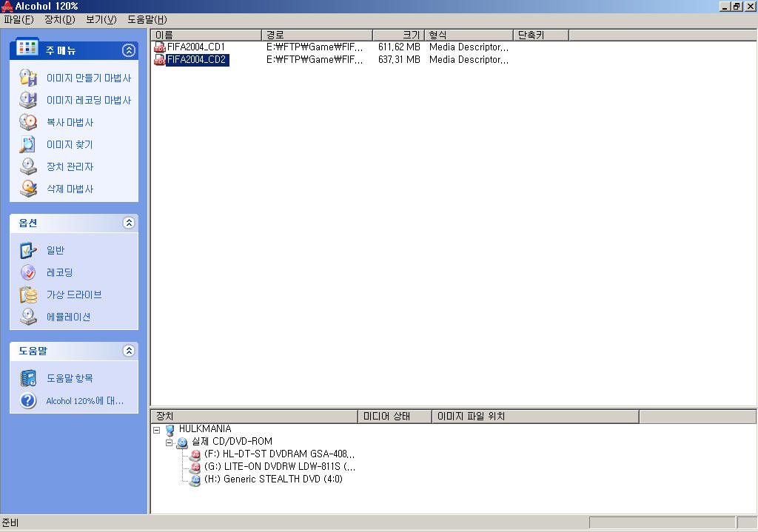Select the H: Generic STEALTH DVD drive

tap(272, 479)
